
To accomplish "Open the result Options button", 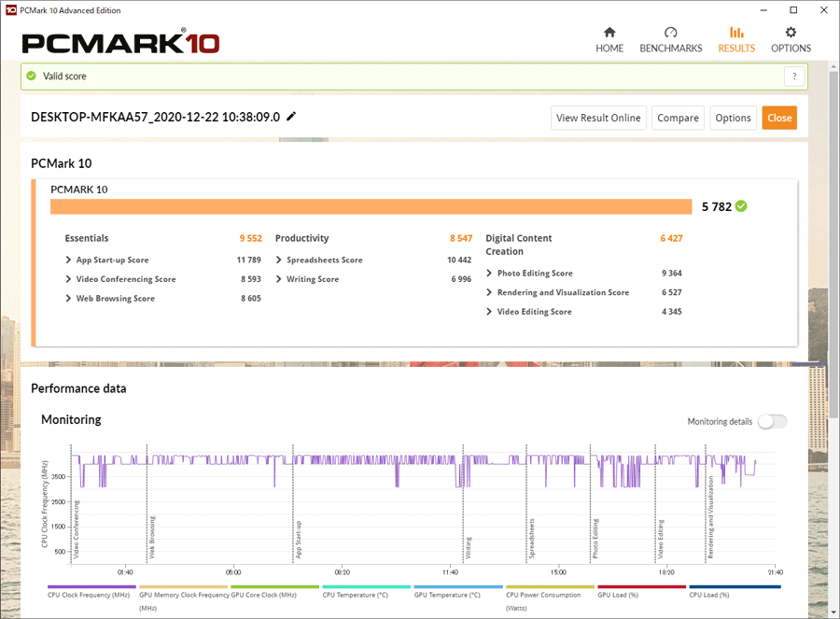I will click(x=733, y=118).
